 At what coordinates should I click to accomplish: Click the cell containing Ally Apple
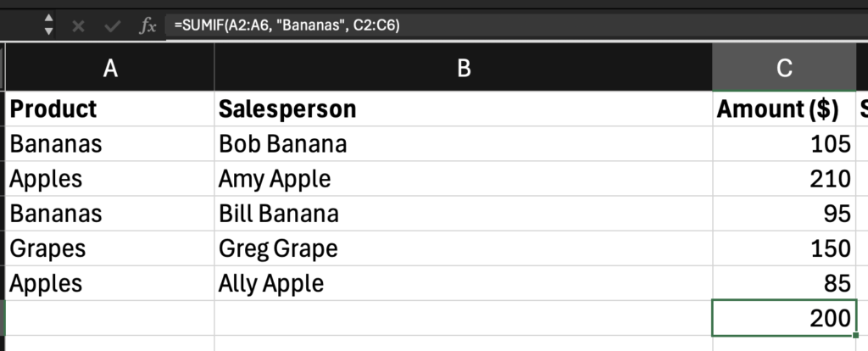(x=464, y=283)
